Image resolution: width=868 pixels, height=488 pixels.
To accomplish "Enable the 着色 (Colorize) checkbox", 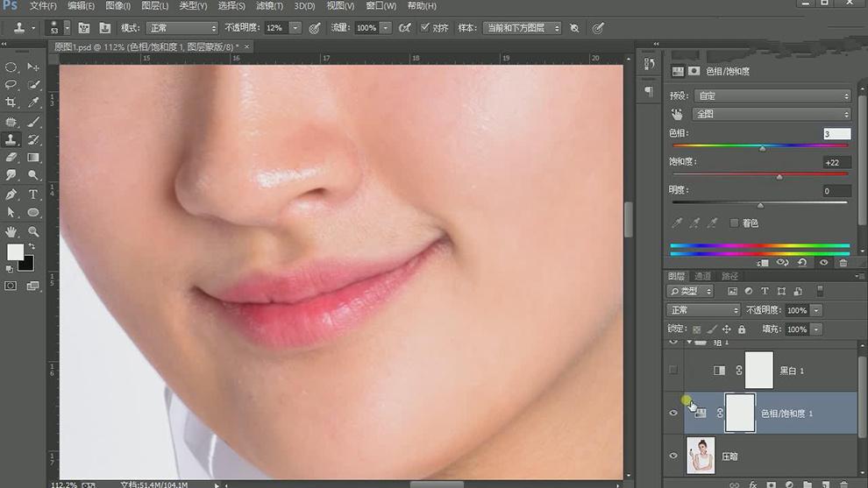I will tap(734, 223).
